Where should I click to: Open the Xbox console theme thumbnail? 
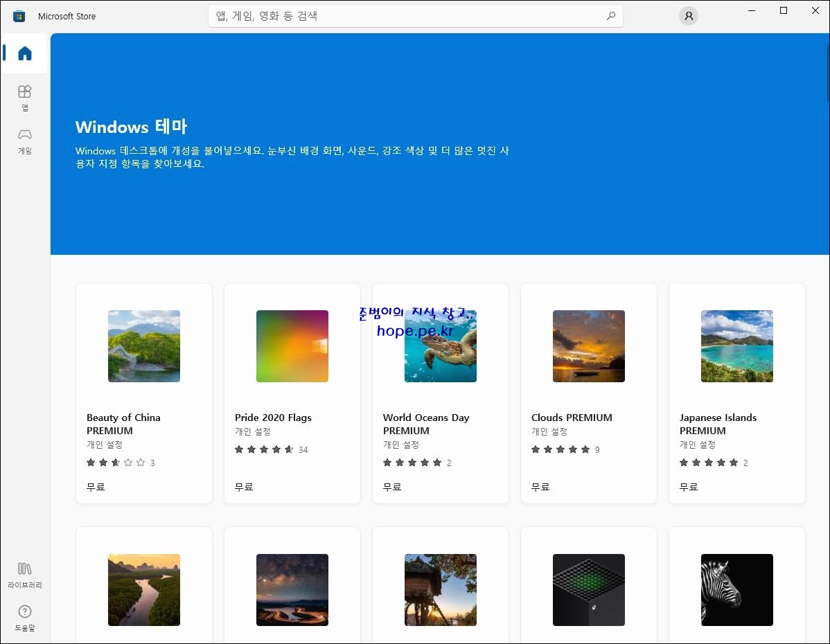tap(589, 590)
